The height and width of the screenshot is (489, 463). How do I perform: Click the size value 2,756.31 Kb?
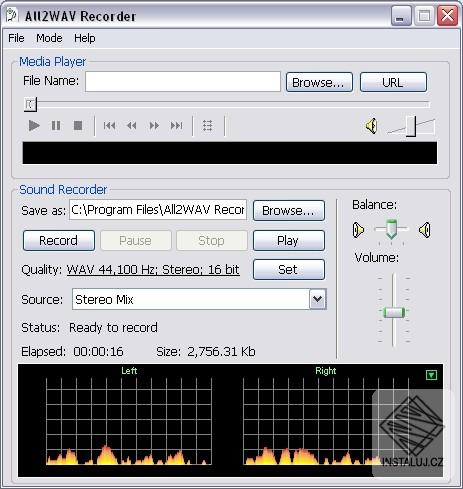click(221, 352)
